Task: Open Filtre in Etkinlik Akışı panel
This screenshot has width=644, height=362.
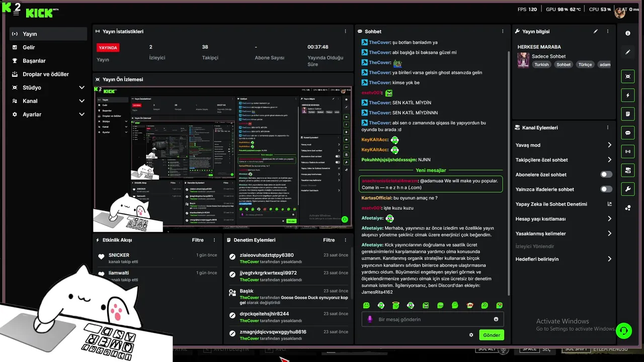Action: pos(198,240)
